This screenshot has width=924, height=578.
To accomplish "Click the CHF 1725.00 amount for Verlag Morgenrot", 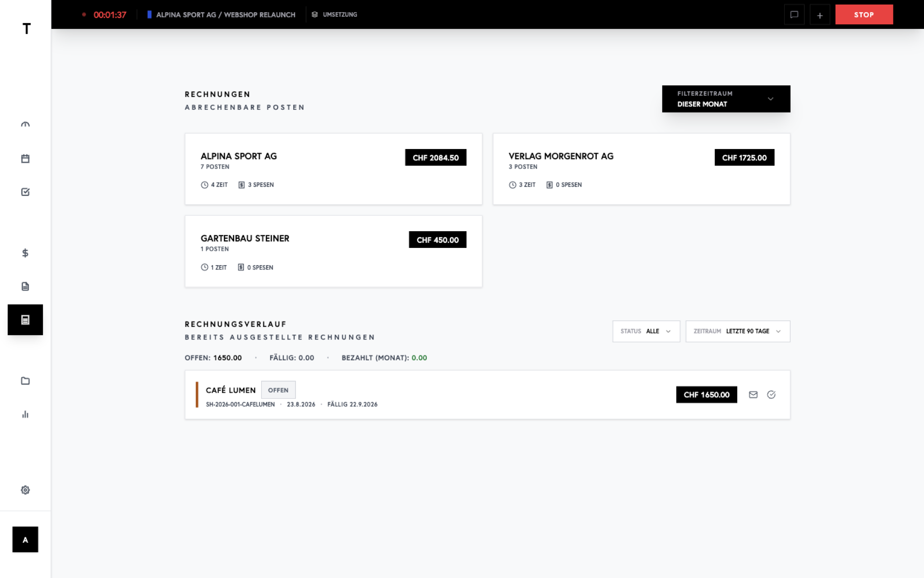I will tap(744, 158).
